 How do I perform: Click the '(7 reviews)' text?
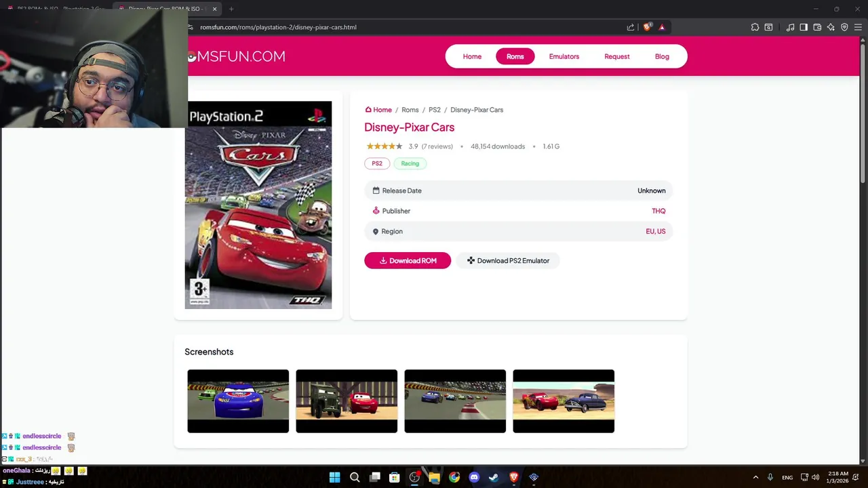[x=437, y=146]
